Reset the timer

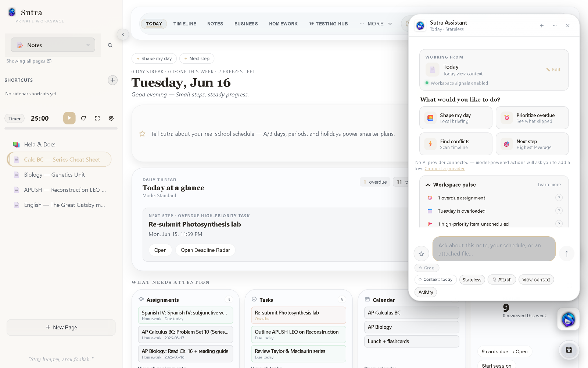pyautogui.click(x=83, y=118)
